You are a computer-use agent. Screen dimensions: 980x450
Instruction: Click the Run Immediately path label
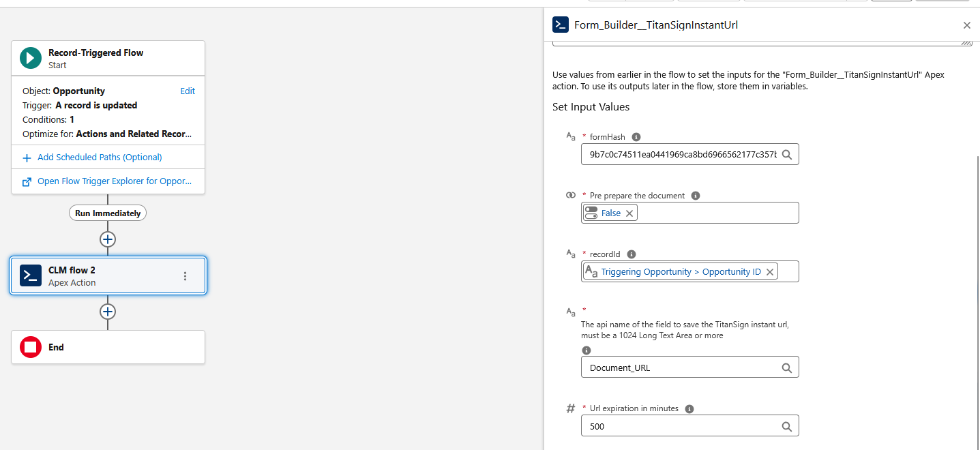coord(108,213)
